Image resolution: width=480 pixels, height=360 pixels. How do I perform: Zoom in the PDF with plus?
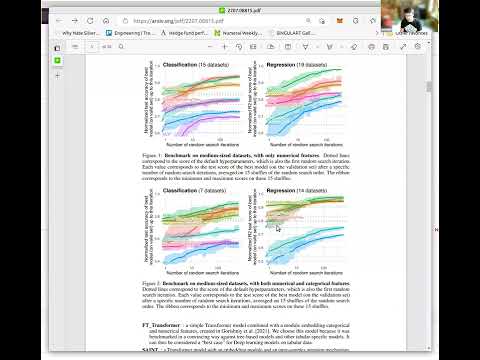224,47
